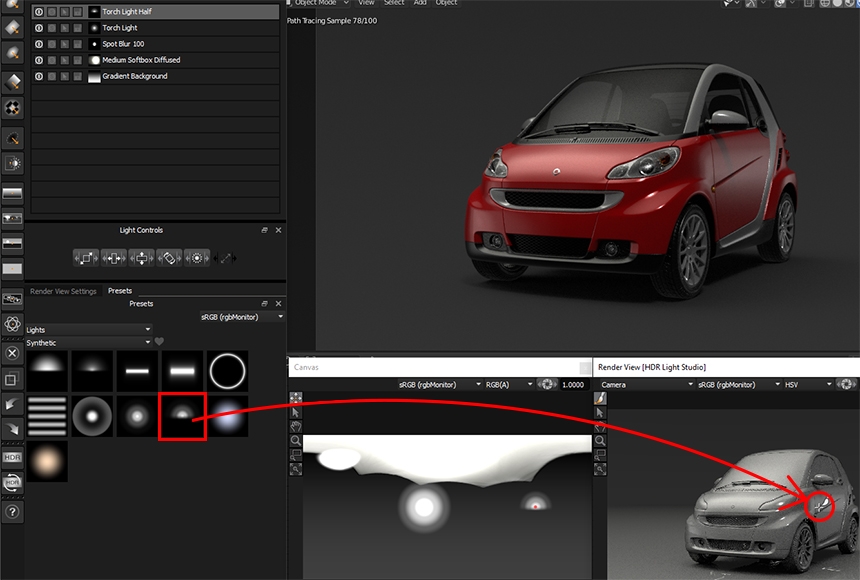Click the curved down-left arrow toolbar icon
This screenshot has height=580, width=860.
coord(12,404)
